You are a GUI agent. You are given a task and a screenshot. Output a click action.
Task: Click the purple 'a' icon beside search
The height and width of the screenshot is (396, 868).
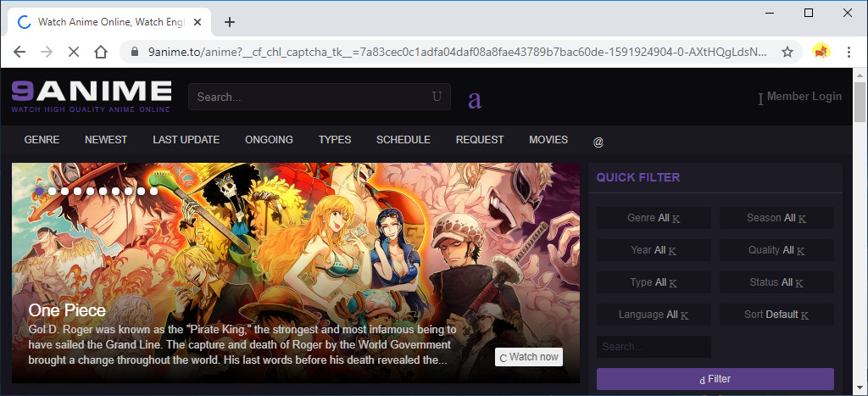(x=475, y=98)
